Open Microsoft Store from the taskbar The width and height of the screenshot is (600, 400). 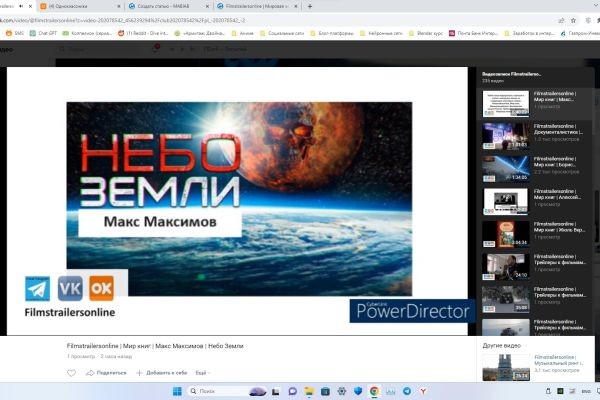pyautogui.click(x=325, y=391)
